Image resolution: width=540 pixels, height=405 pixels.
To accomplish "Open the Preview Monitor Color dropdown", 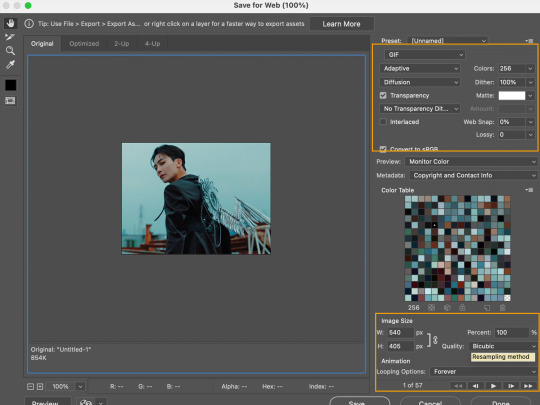I will pos(471,162).
